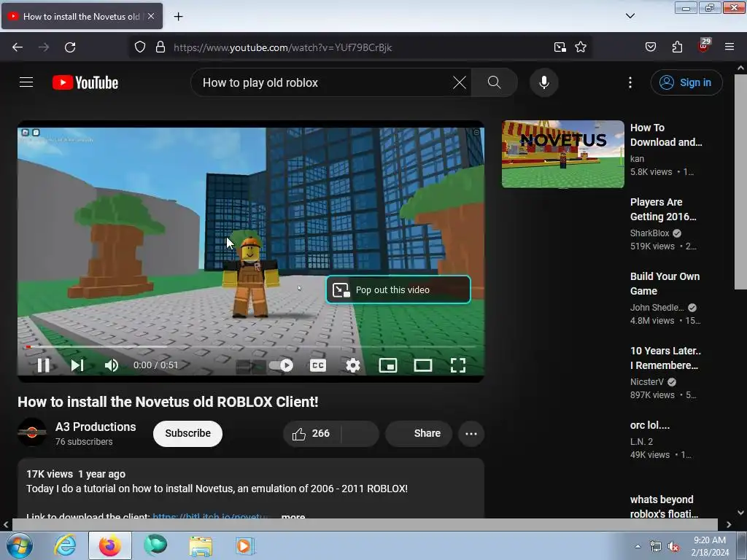Image resolution: width=747 pixels, height=560 pixels.
Task: Open Firefox tracking protection shield
Action: 139,47
